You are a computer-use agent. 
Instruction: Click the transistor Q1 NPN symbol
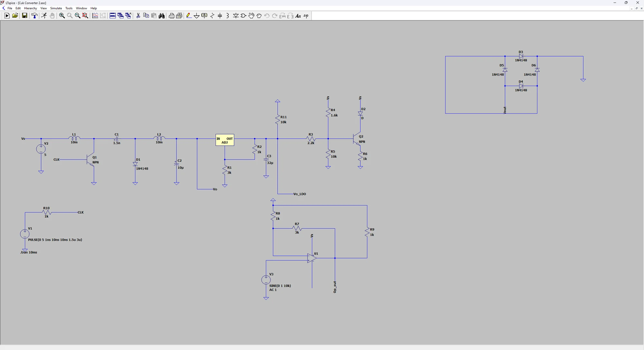pyautogui.click(x=90, y=159)
